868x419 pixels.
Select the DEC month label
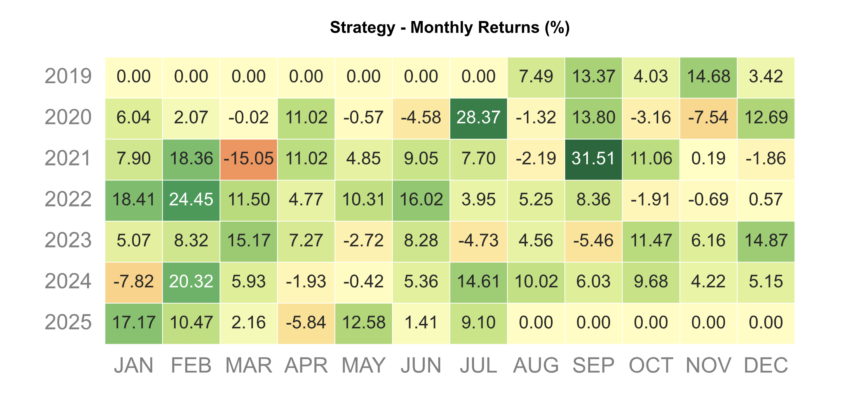click(x=766, y=365)
